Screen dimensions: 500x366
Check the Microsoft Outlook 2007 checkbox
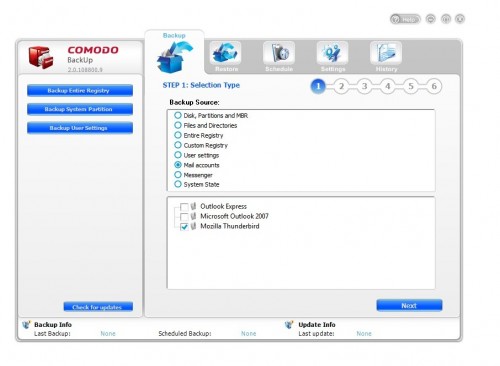pos(184,217)
